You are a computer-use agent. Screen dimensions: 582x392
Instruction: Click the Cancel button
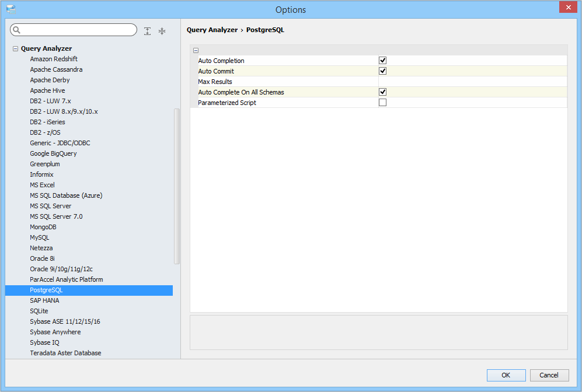549,375
